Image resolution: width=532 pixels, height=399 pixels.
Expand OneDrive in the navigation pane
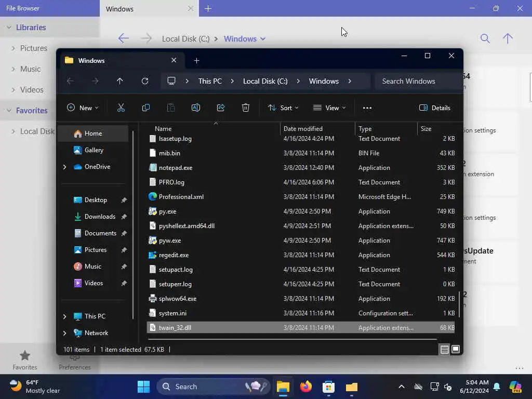click(x=64, y=167)
